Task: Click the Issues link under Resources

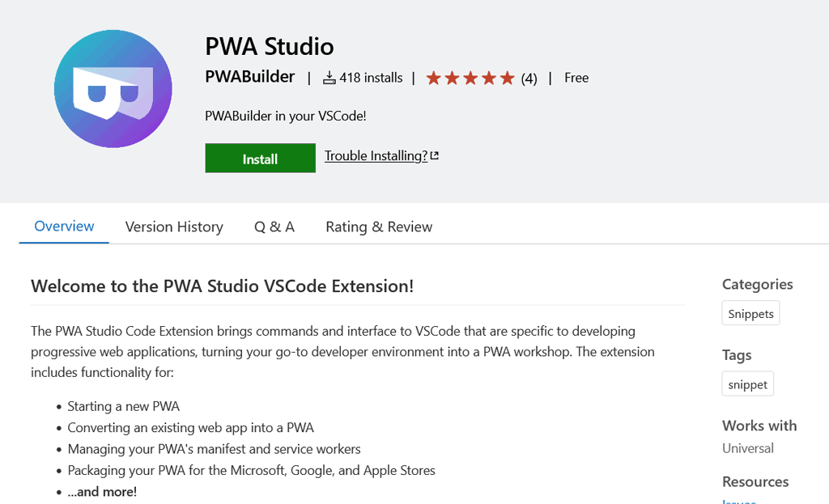Action: tap(738, 501)
